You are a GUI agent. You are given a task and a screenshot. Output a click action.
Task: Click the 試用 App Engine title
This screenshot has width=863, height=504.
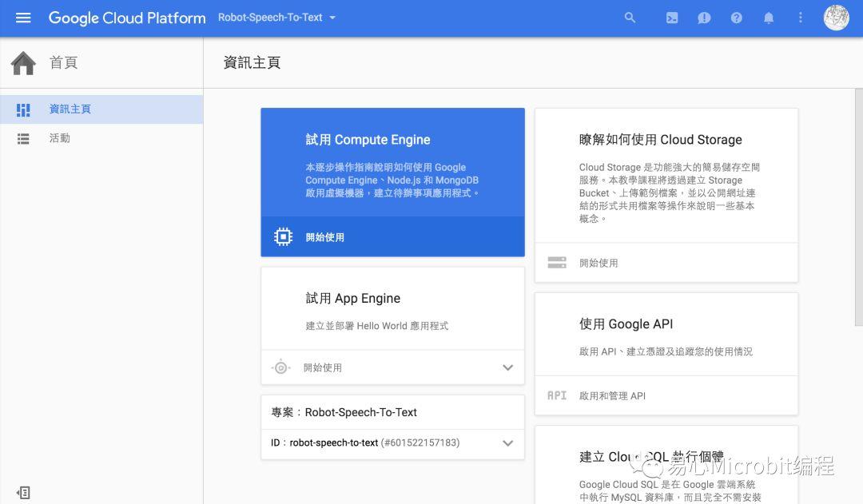point(353,298)
